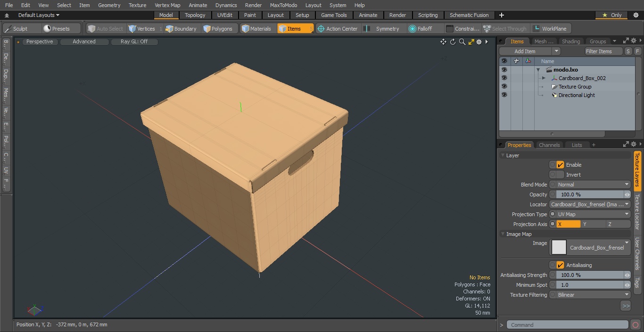
Task: Click the S filter button
Action: pos(628,51)
